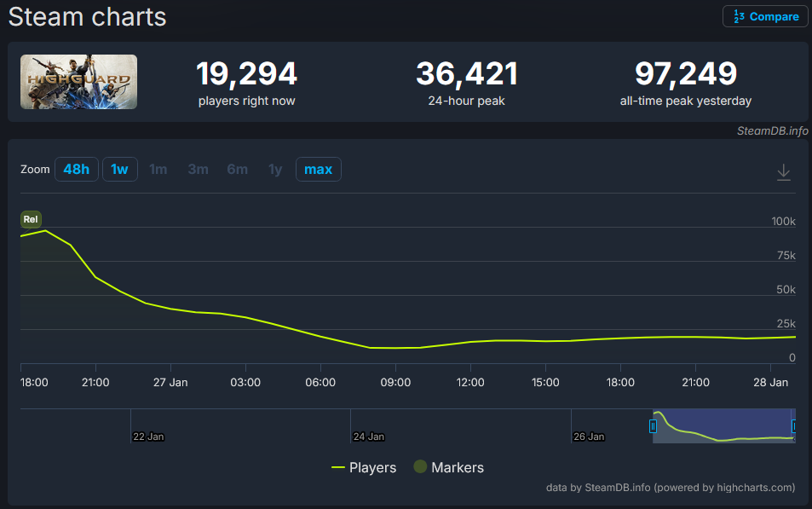
Task: Click the 09:00 axis label
Action: tap(395, 383)
